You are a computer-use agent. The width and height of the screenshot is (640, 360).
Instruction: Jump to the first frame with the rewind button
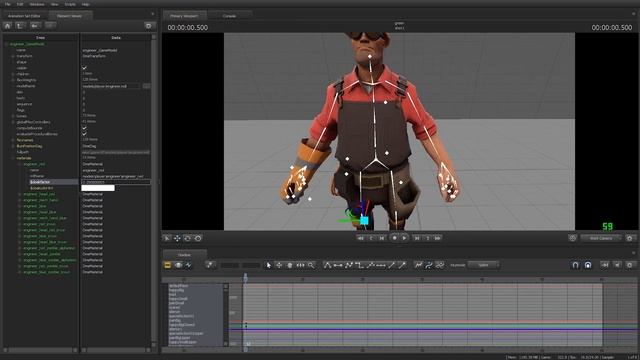point(360,238)
